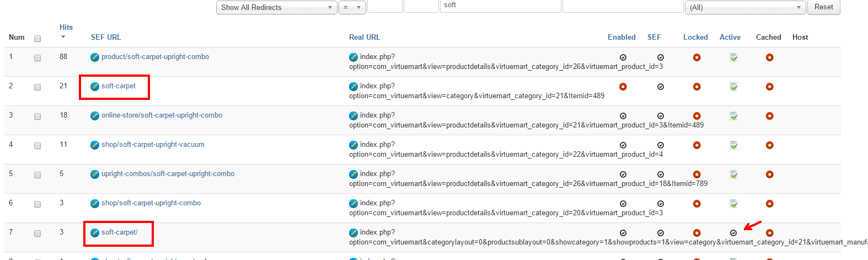Sort by the SEF URL column header
Viewport: 868px width, 260px height.
[x=106, y=37]
